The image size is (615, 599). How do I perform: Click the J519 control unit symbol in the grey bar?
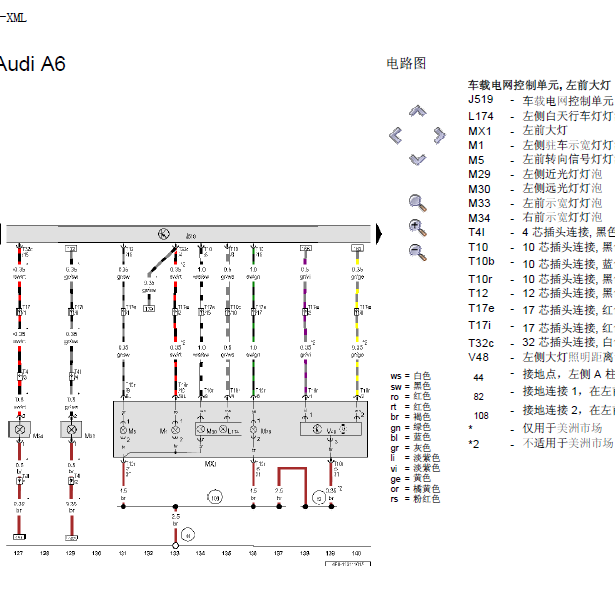[164, 234]
